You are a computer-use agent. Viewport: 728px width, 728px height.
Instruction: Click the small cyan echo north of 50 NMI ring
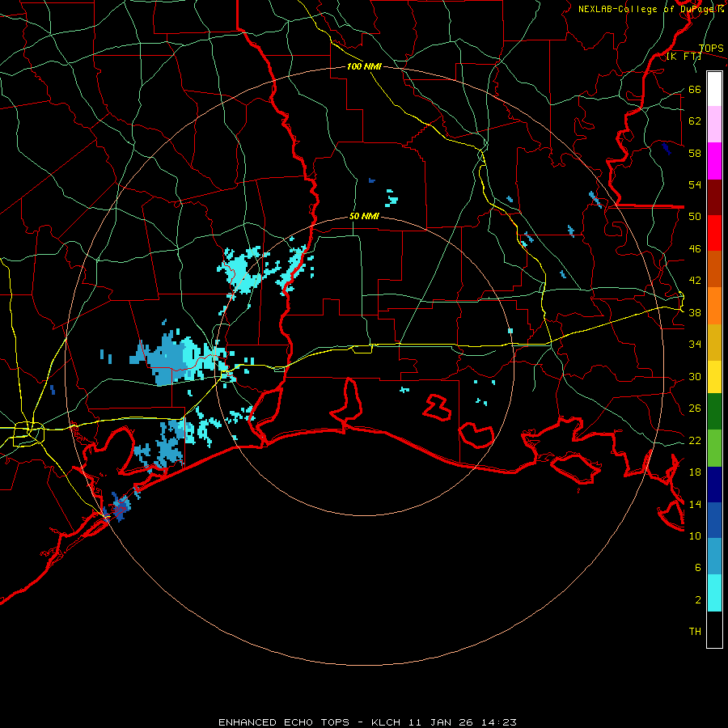392,198
